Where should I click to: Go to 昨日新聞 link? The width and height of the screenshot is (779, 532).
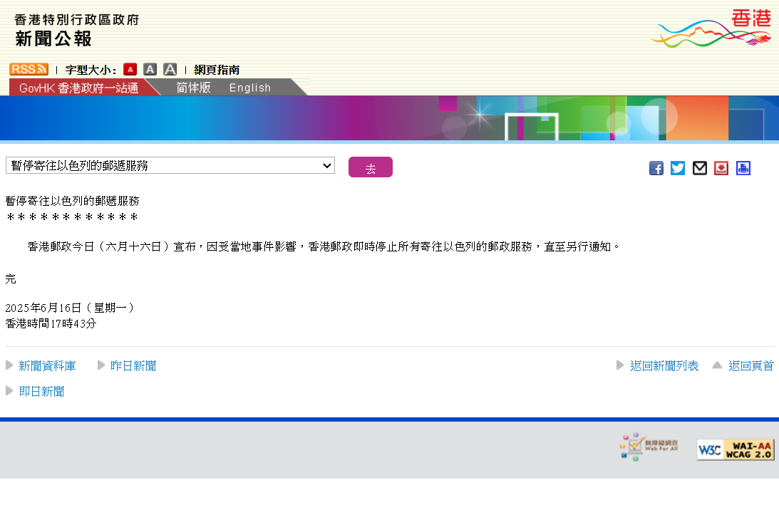coord(133,366)
